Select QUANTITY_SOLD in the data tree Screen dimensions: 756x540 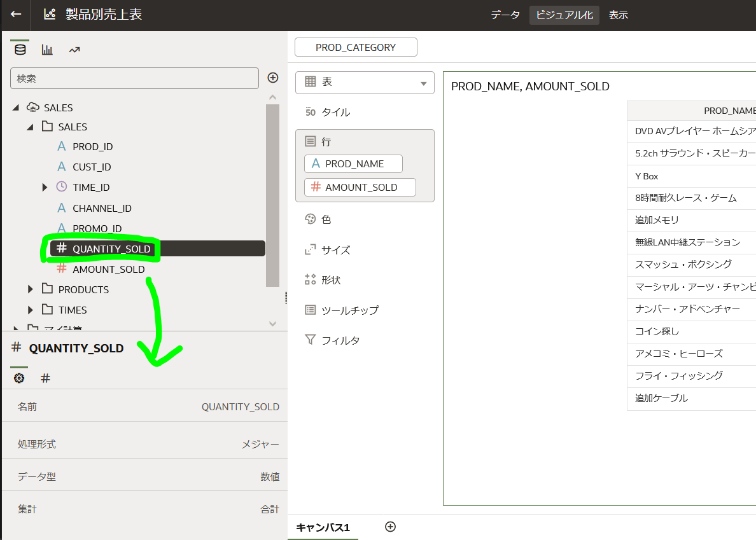(x=158, y=249)
